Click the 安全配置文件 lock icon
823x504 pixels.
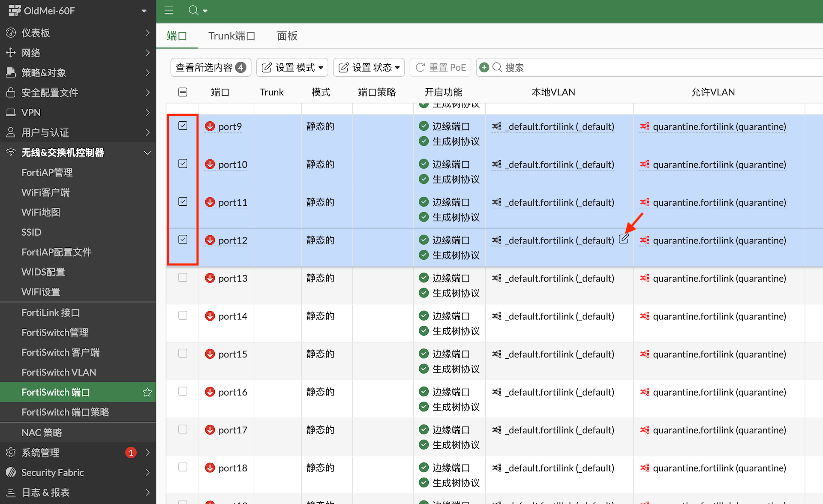[x=11, y=93]
